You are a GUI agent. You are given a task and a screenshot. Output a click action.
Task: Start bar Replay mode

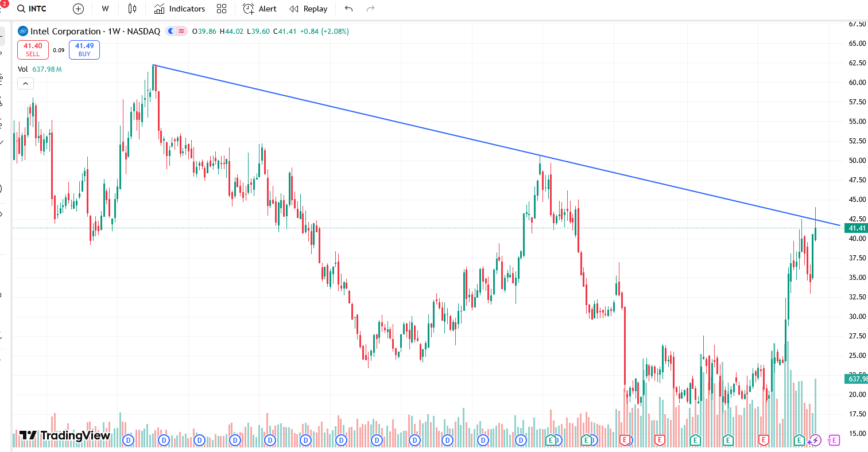coord(308,9)
